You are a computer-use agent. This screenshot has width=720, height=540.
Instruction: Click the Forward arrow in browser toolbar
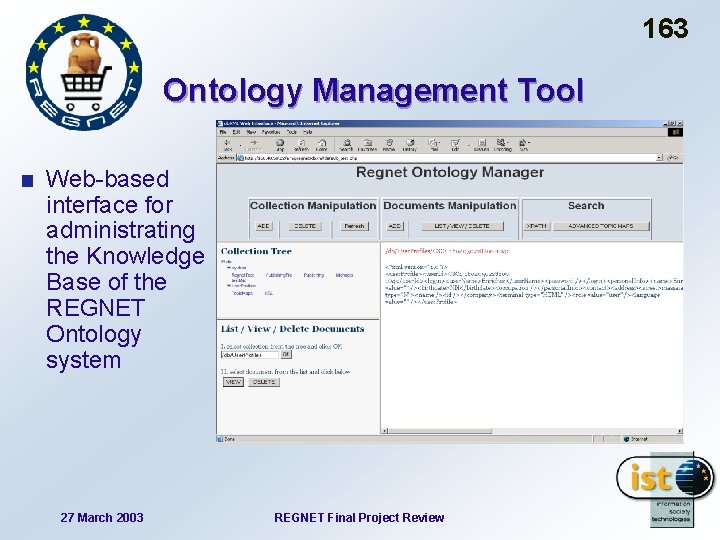(253, 144)
